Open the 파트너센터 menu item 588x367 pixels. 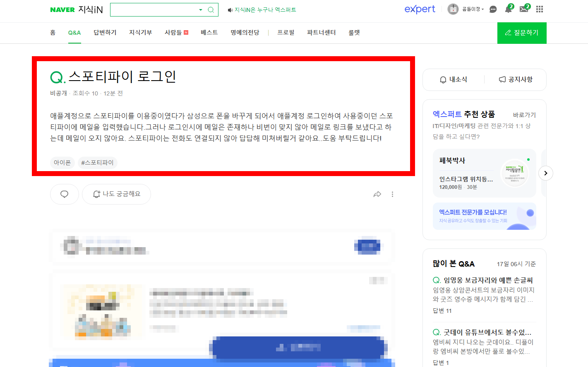tap(322, 33)
